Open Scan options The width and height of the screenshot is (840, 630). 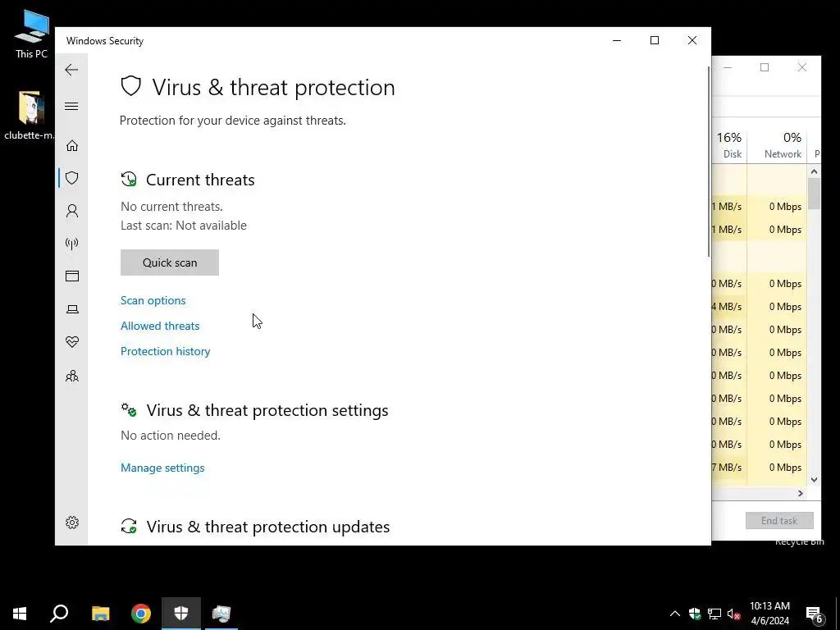[153, 300]
